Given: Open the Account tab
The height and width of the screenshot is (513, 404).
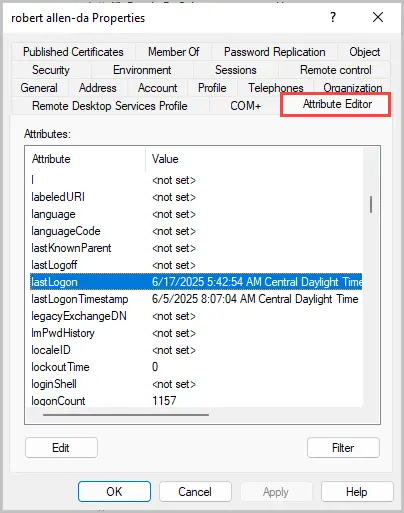Looking at the screenshot, I should coord(157,88).
